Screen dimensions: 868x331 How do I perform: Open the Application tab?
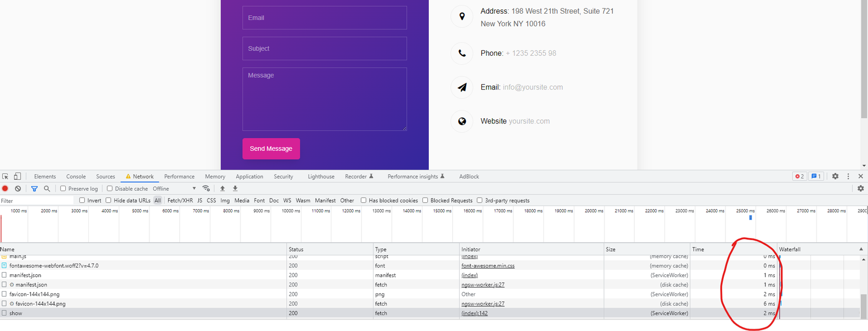(249, 177)
